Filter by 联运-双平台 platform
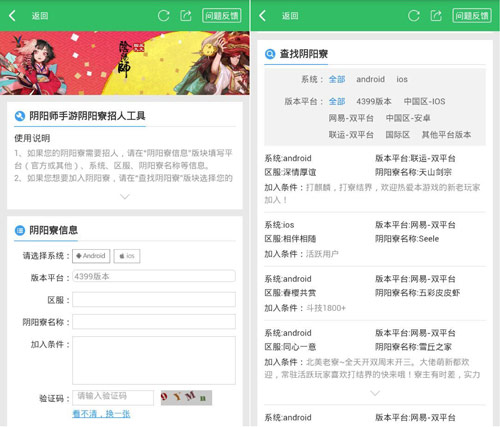Viewport: 500px width, 427px height. [x=351, y=135]
